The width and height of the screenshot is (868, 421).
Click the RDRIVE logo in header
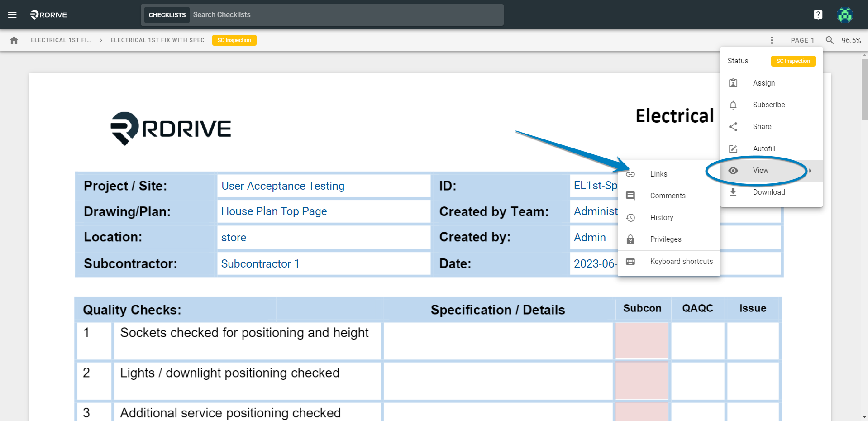pos(48,15)
